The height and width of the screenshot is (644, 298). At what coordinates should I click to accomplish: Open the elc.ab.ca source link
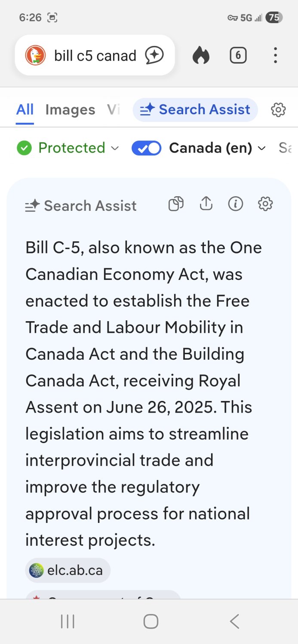click(x=68, y=570)
